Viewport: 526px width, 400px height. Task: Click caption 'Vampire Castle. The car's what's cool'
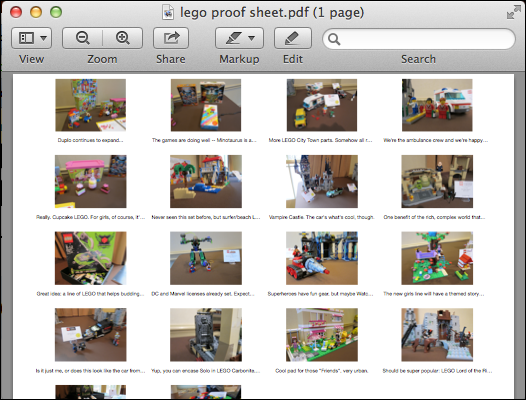[x=321, y=217]
